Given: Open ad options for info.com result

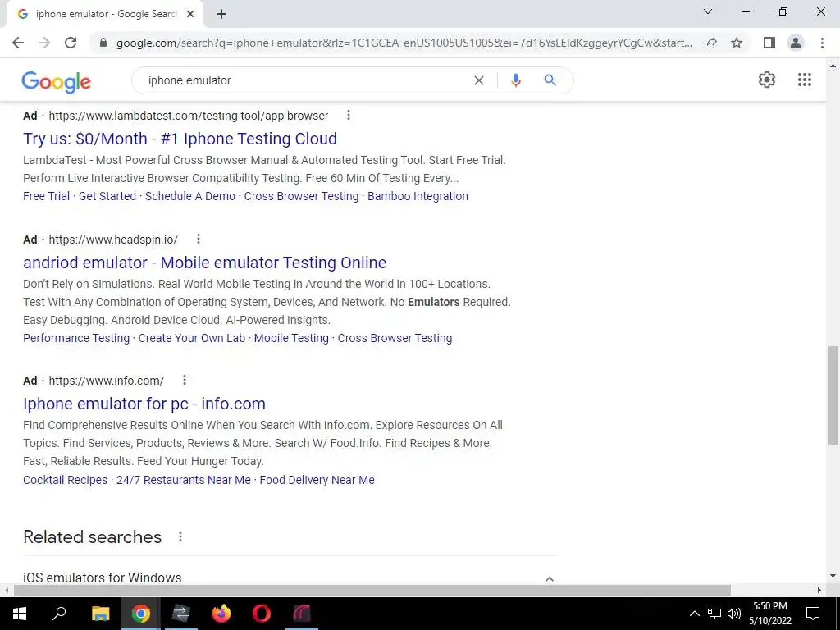Looking at the screenshot, I should tap(185, 381).
